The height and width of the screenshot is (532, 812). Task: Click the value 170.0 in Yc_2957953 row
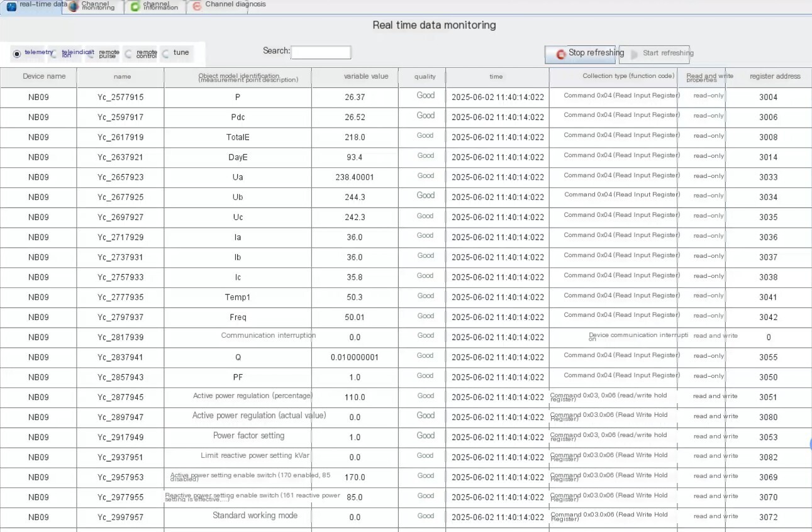coord(355,477)
